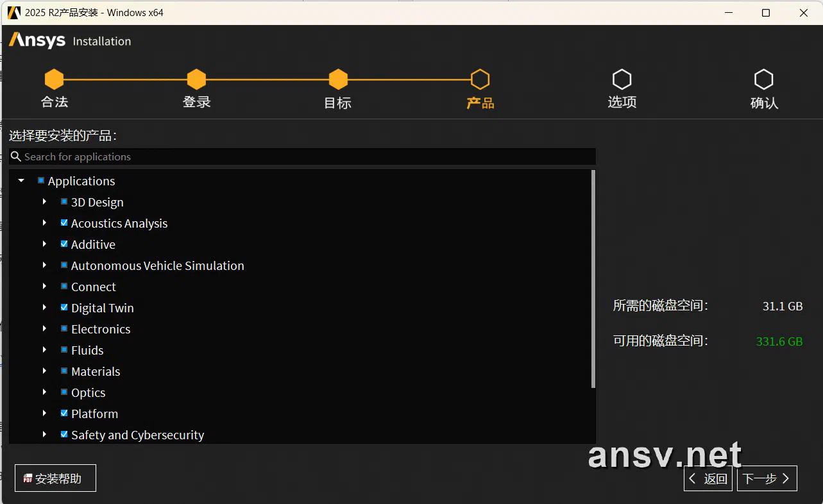Expand the 3D Design node

point(44,202)
